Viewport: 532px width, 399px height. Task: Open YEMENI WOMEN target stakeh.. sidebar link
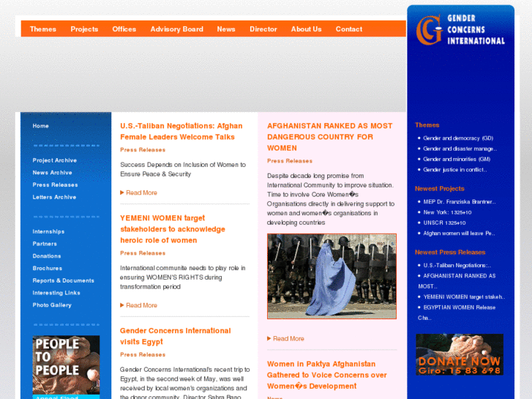tap(464, 297)
